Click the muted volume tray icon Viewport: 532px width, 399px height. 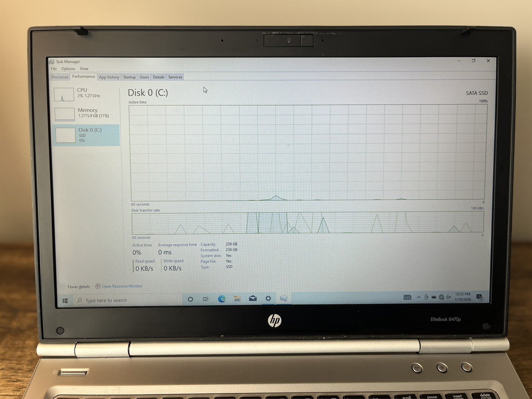pyautogui.click(x=449, y=297)
